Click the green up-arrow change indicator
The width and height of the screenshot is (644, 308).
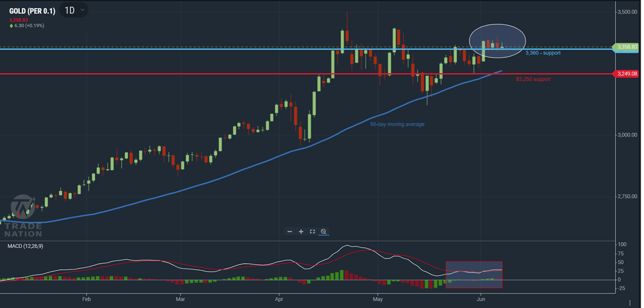tap(11, 26)
